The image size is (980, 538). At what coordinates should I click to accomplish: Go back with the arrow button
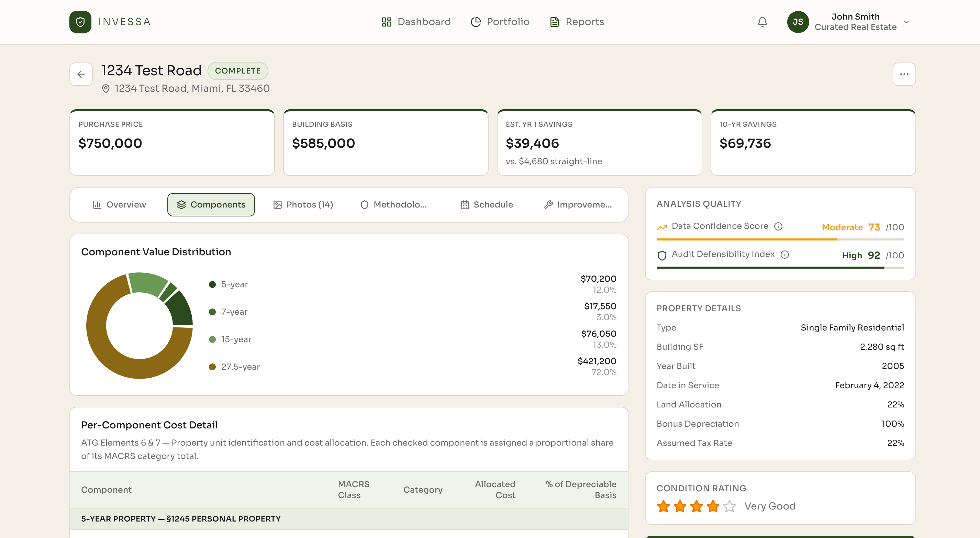(81, 74)
